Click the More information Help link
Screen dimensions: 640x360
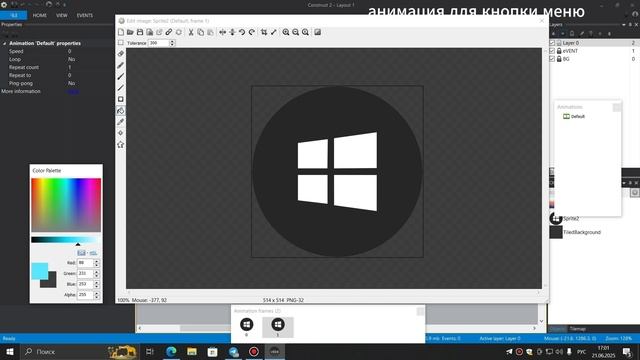(73, 92)
